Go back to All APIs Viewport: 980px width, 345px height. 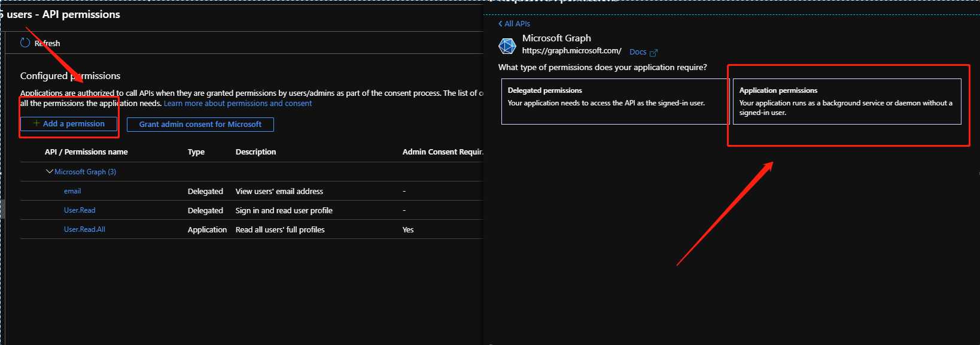(x=517, y=24)
